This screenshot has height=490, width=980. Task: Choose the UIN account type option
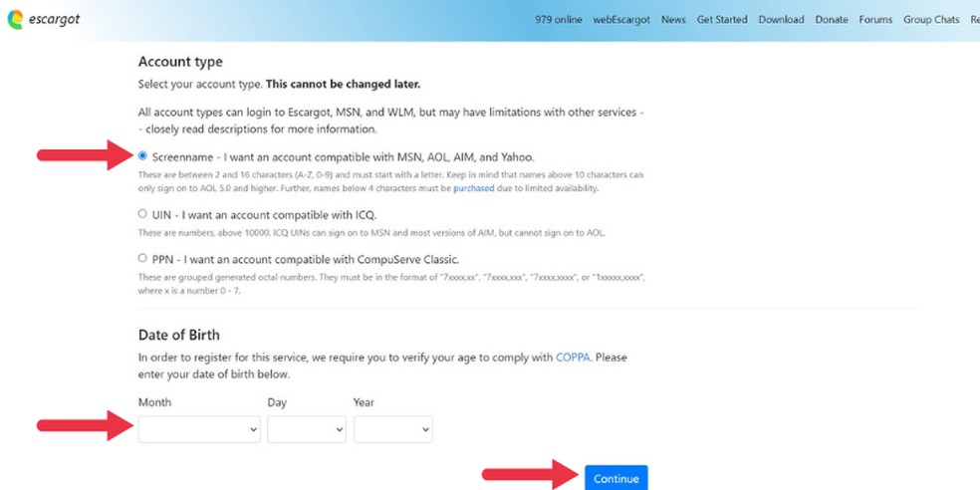142,214
